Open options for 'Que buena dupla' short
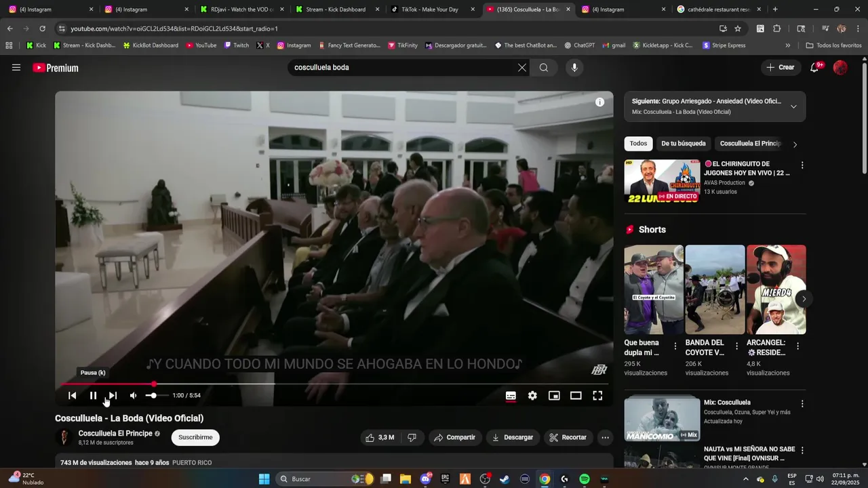 [x=675, y=346]
